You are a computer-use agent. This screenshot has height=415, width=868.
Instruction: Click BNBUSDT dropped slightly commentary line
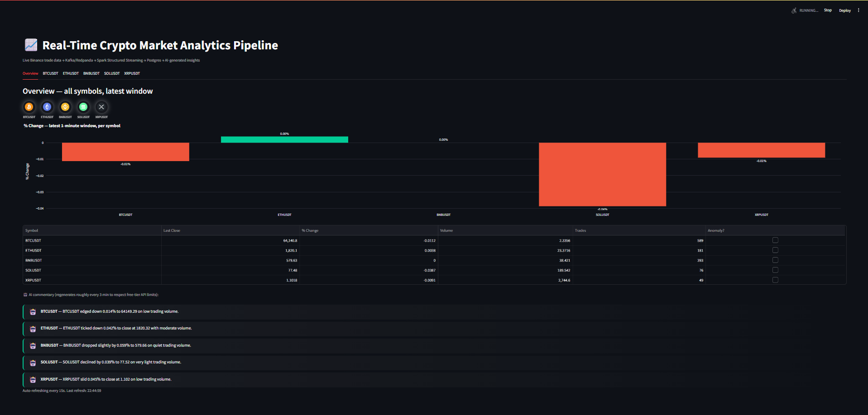coord(116,345)
